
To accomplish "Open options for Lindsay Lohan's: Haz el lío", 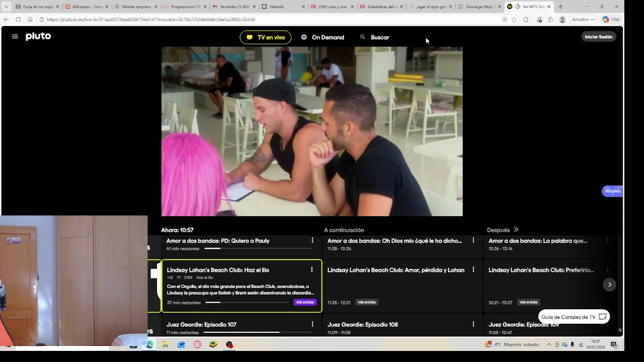I will coord(311,269).
